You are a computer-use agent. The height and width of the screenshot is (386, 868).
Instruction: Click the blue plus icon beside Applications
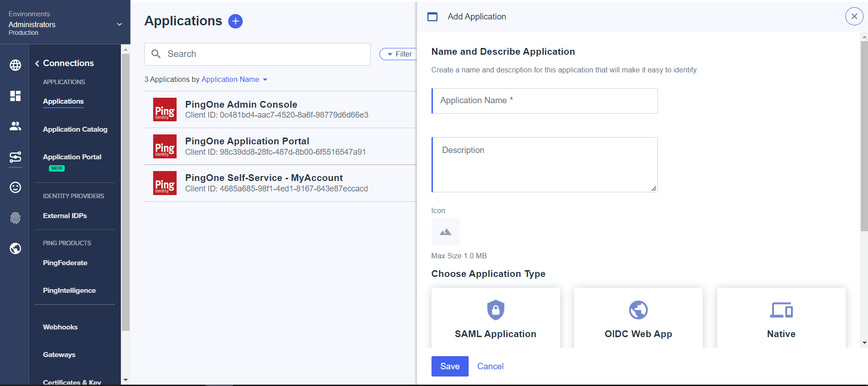[x=235, y=21]
